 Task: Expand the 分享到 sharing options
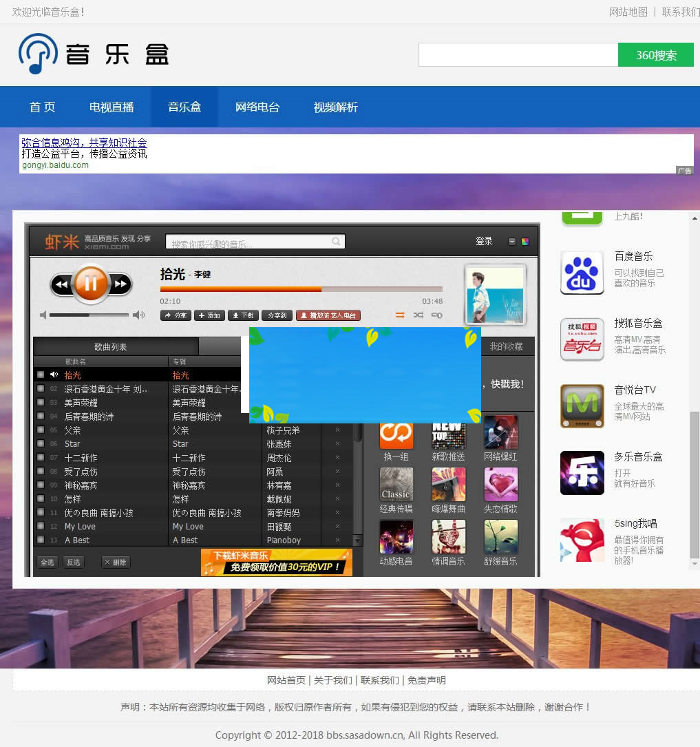tap(277, 315)
